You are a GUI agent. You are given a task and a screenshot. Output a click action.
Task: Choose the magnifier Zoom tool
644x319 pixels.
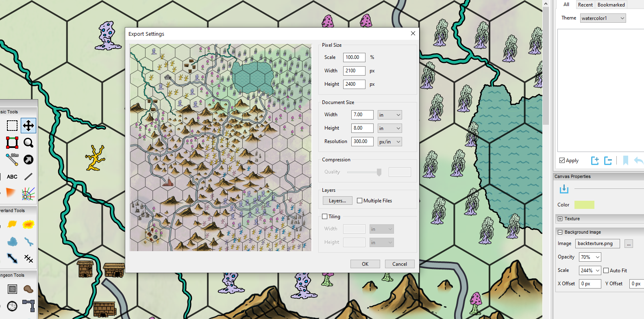pyautogui.click(x=28, y=143)
